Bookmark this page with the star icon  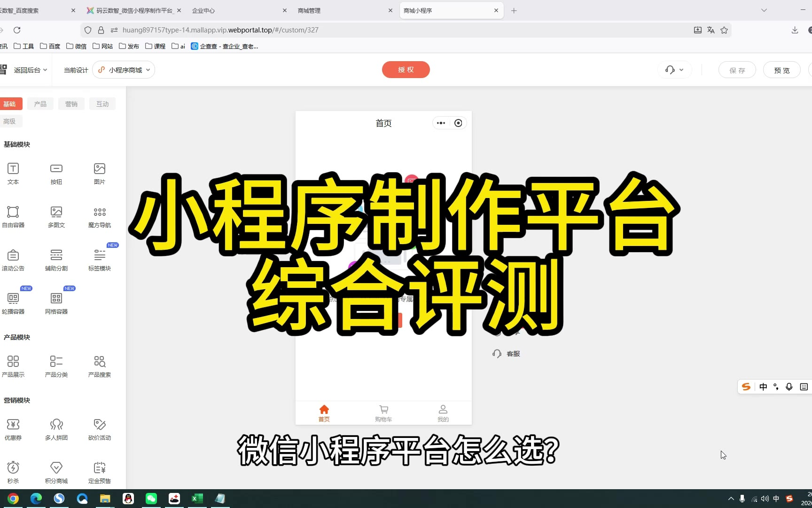coord(724,30)
